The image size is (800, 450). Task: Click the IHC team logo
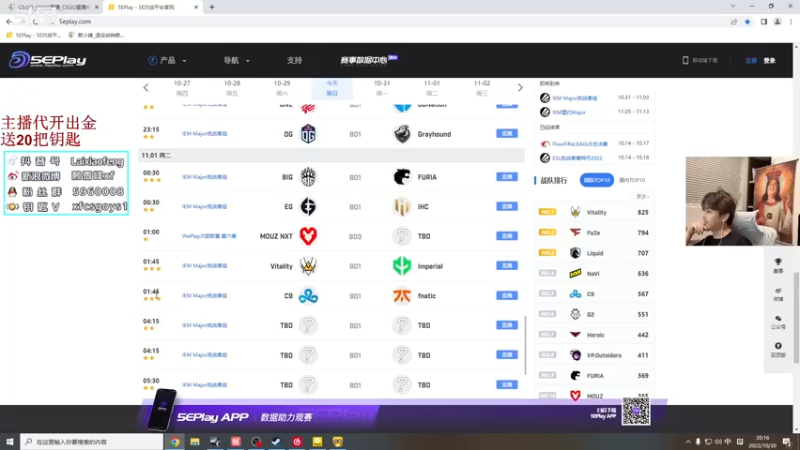tap(402, 207)
